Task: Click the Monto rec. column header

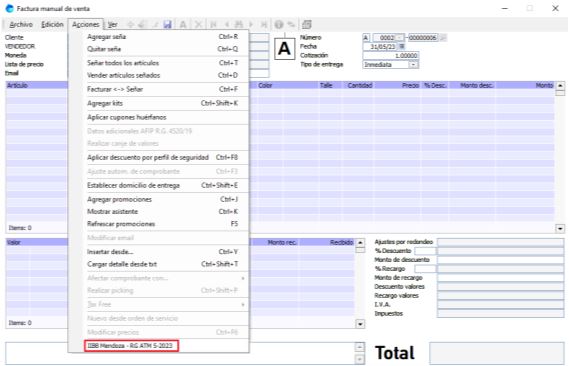Action: point(274,242)
